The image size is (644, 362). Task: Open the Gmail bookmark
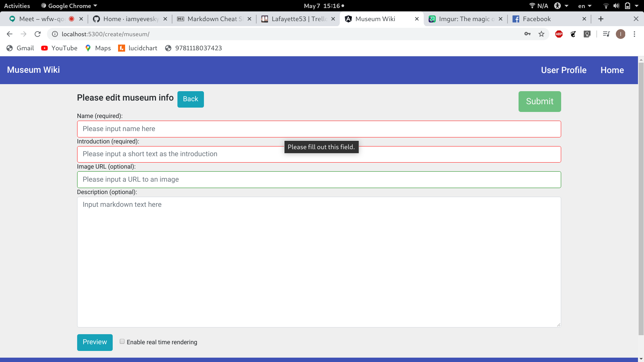click(x=20, y=48)
